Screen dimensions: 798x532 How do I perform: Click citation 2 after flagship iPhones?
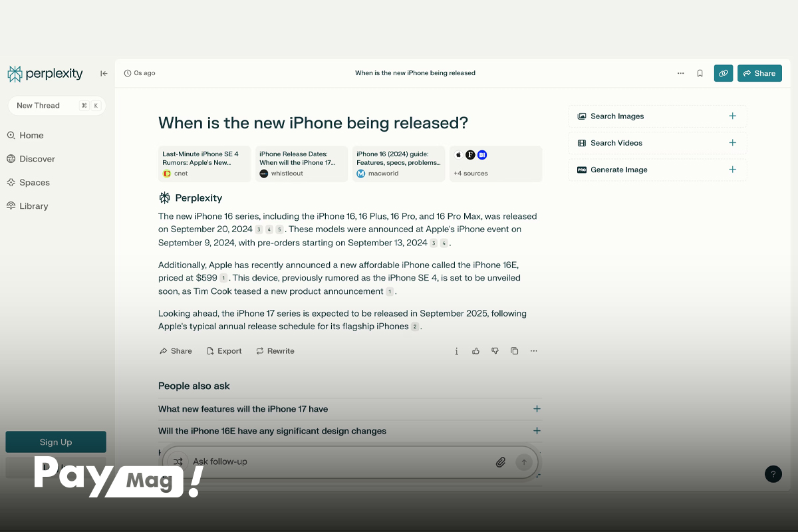pyautogui.click(x=415, y=327)
